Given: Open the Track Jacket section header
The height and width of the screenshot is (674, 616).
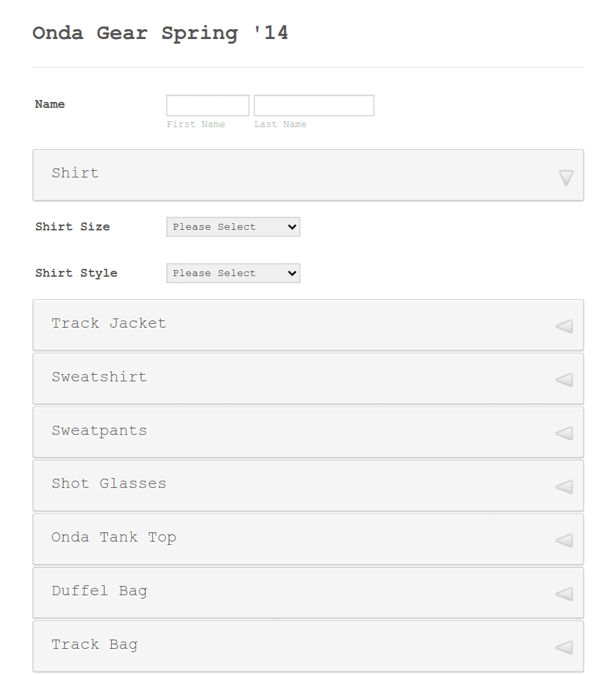Looking at the screenshot, I should [x=309, y=325].
